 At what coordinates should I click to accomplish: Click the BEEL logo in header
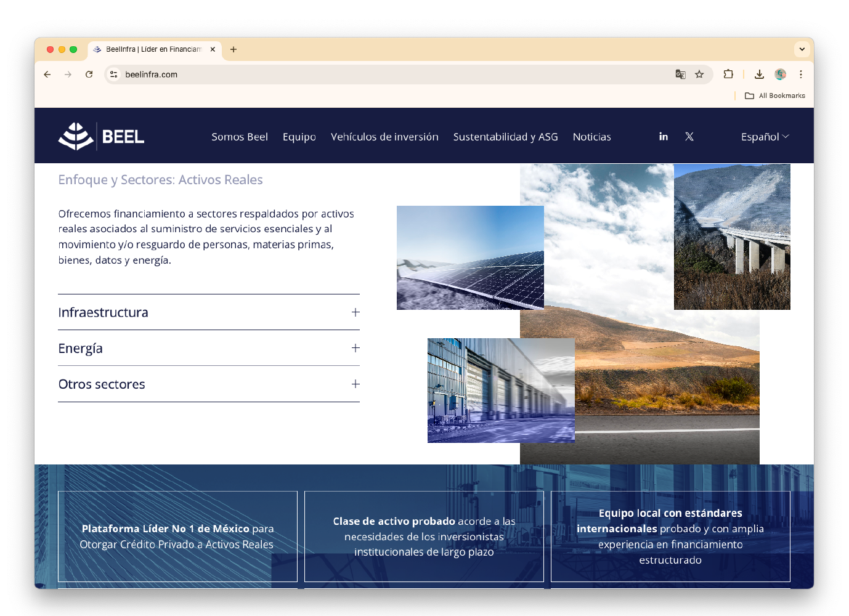(101, 136)
